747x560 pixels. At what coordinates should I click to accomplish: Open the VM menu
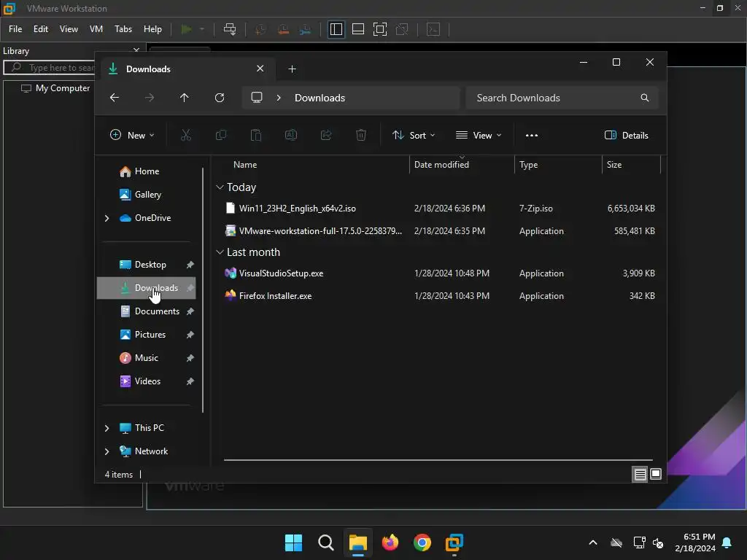click(x=96, y=29)
